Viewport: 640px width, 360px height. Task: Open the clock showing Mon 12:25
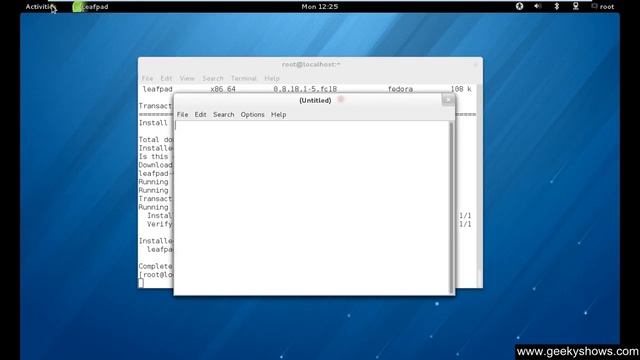(320, 7)
